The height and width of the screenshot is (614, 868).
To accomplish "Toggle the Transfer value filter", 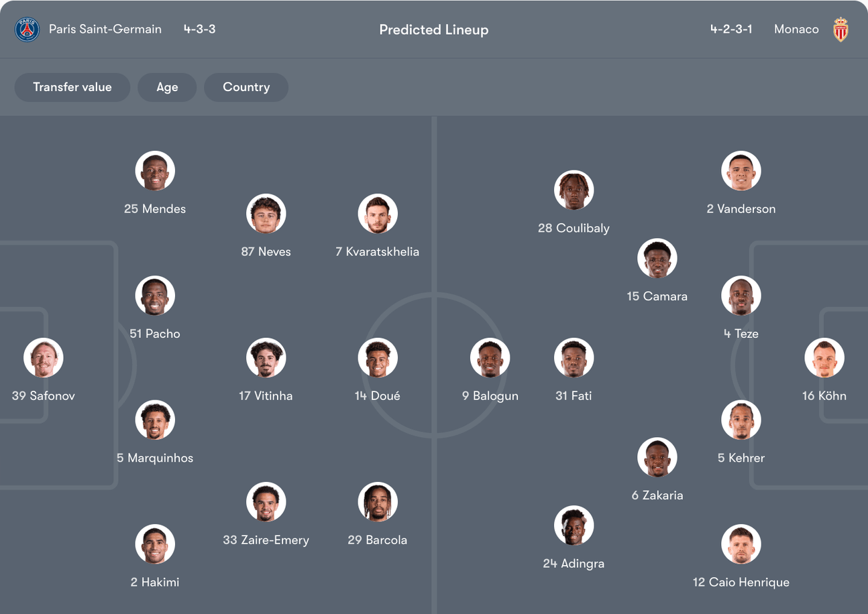I will 72,87.
